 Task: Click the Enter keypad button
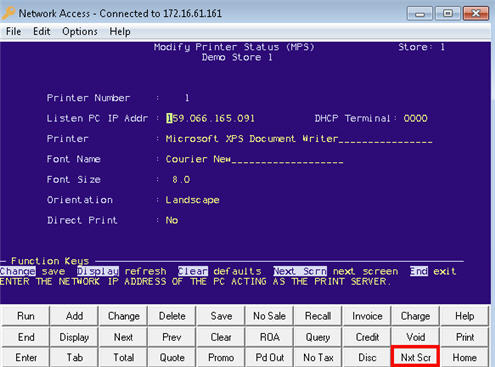coord(26,357)
